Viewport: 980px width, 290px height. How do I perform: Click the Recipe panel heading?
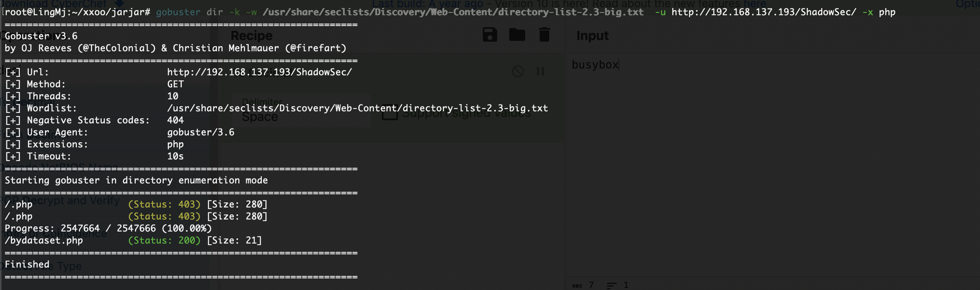251,36
